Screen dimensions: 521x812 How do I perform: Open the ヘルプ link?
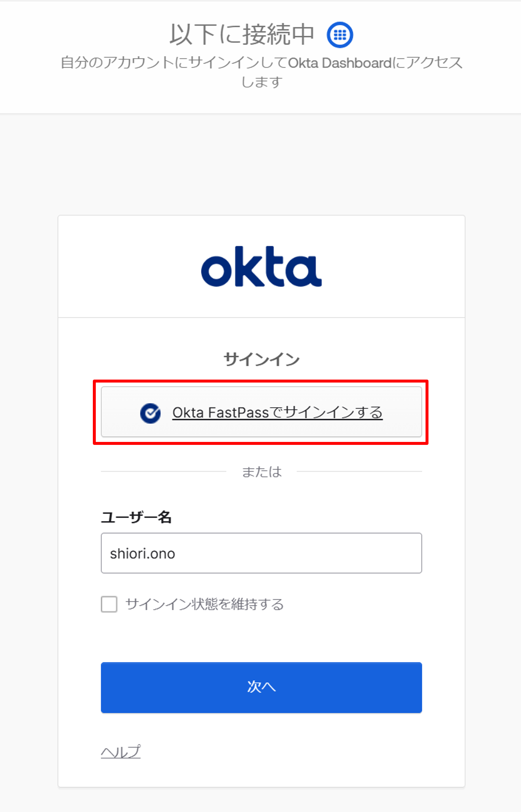(121, 752)
